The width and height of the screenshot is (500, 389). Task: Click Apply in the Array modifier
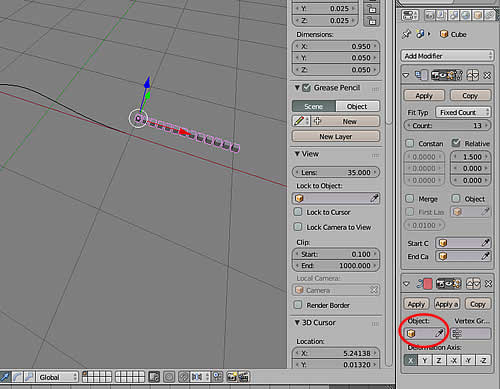point(424,96)
